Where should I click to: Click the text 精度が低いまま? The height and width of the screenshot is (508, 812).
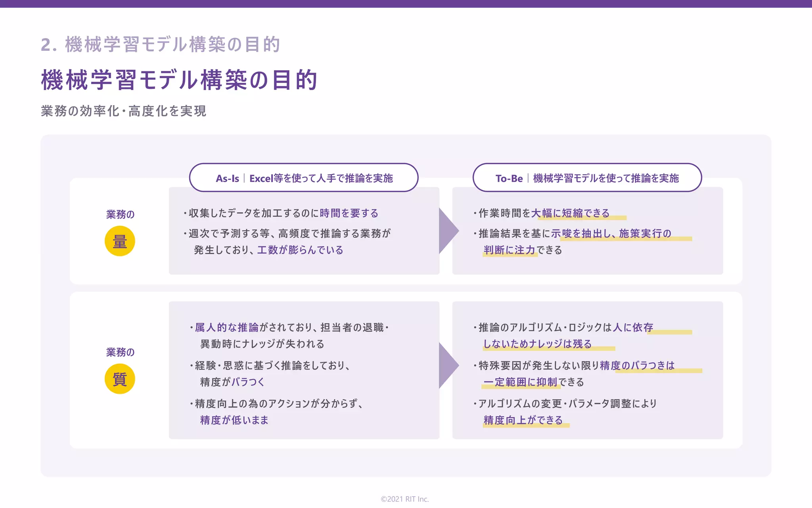pos(234,420)
